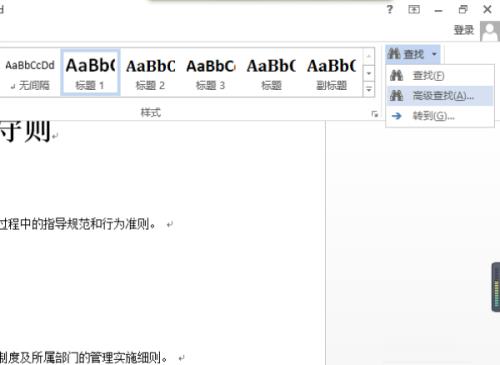Screen dimensions: 500x365
Task: Choose 转到(G)... from the menu
Action: tap(440, 116)
